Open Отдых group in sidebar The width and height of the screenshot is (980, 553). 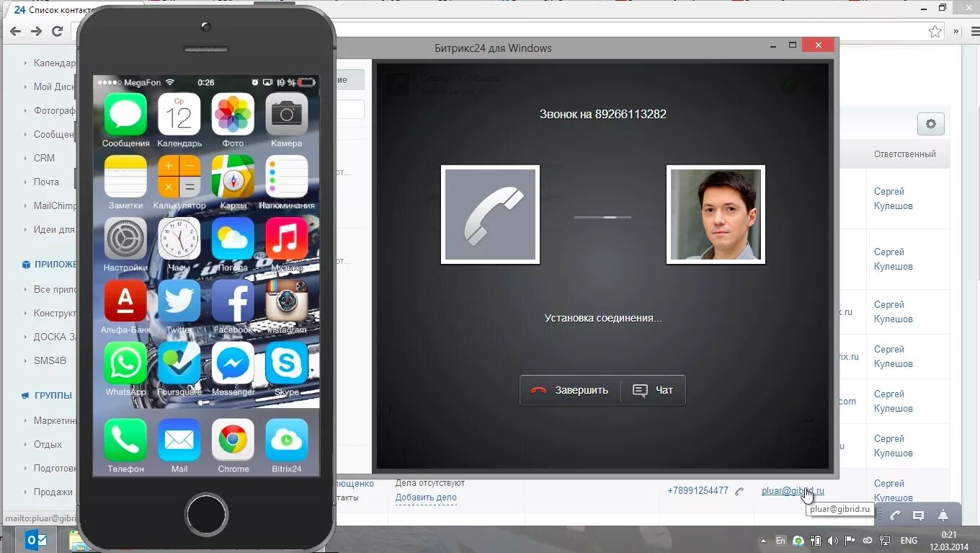coord(48,444)
